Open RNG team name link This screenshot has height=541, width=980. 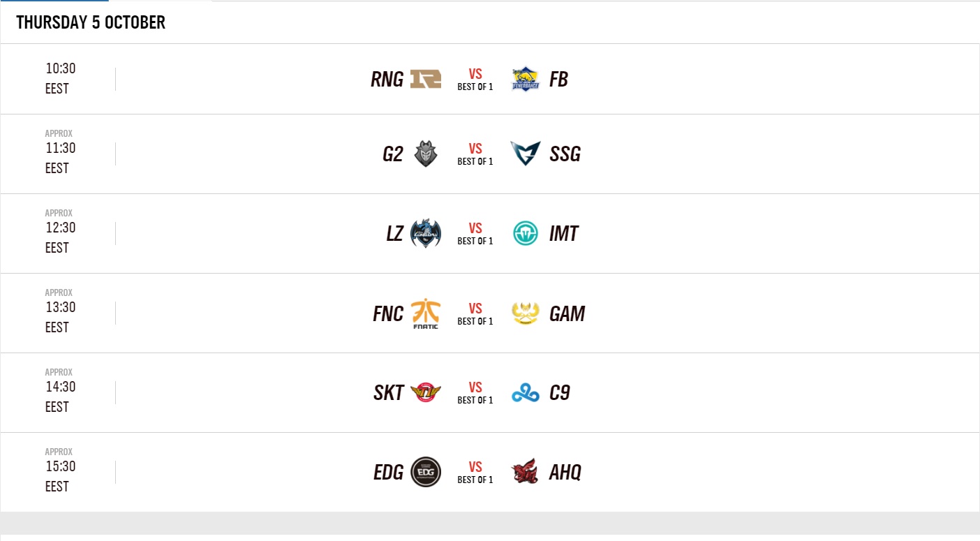point(387,80)
